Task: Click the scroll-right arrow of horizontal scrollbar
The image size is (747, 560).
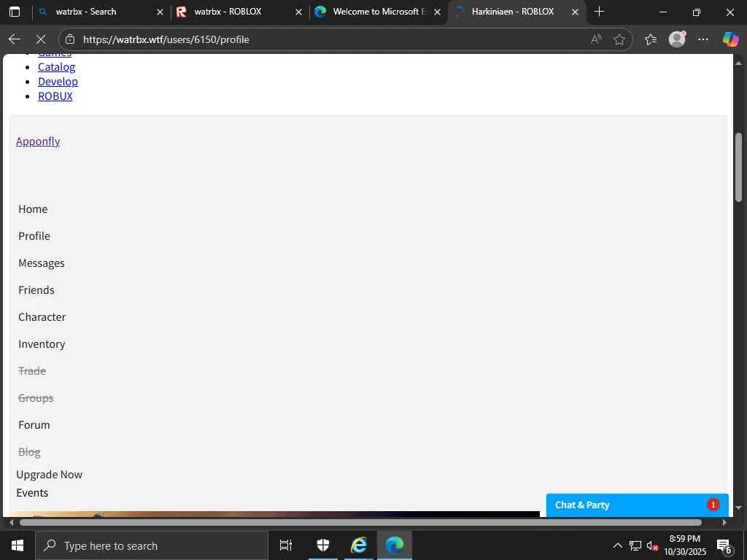Action: (x=724, y=522)
